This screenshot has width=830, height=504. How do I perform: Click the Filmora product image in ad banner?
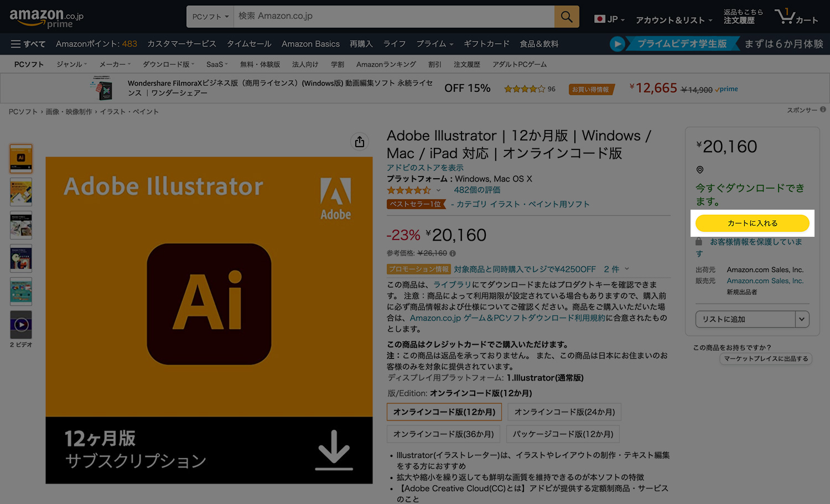tap(102, 89)
